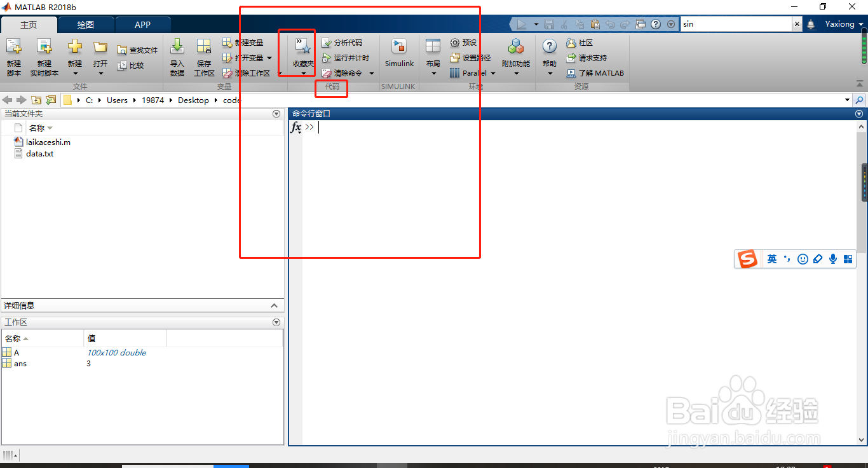The height and width of the screenshot is (468, 868).
Task: Click the quick access Paste icon
Action: [x=595, y=24]
